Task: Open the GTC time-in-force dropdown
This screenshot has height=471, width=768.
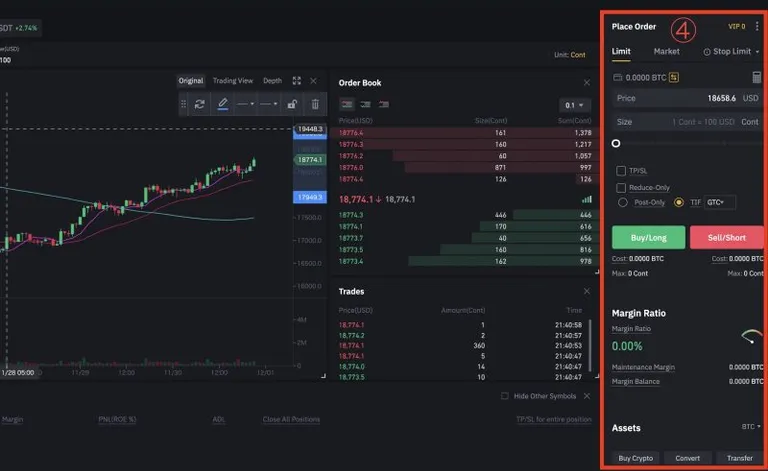Action: 720,202
